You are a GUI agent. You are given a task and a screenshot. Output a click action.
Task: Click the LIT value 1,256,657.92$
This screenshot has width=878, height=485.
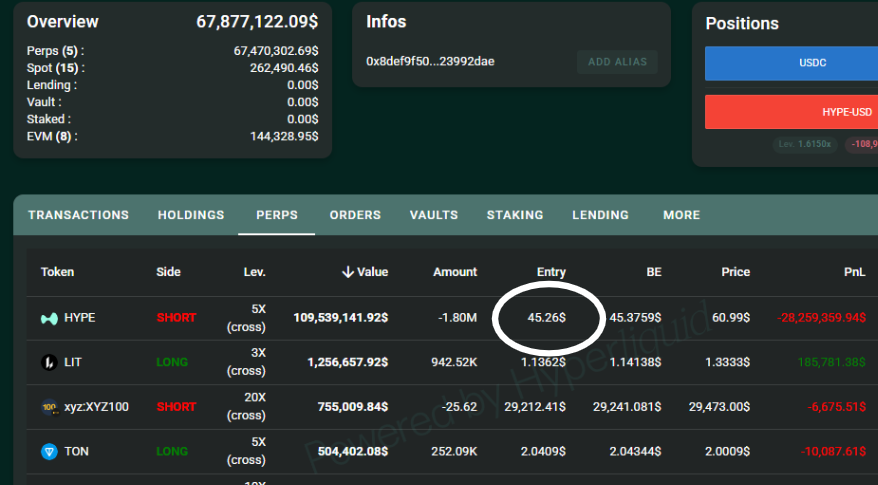point(348,362)
